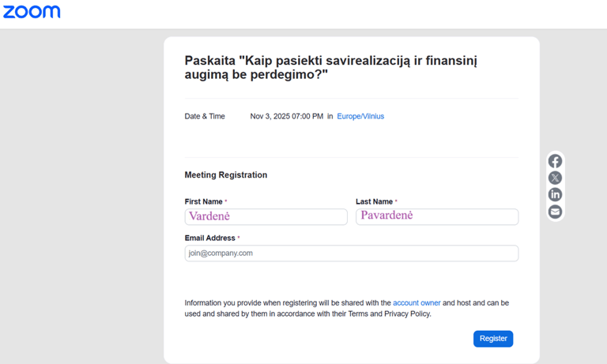The image size is (607, 364).
Task: Share the event on LinkedIn
Action: 555,194
